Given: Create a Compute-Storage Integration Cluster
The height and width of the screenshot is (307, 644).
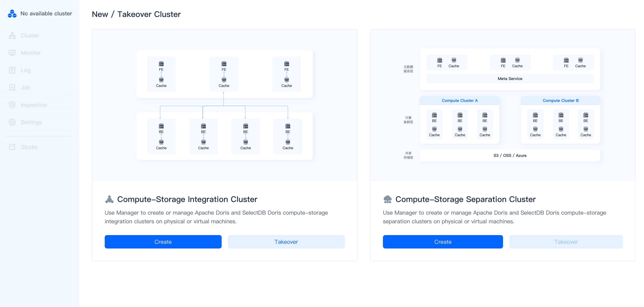Looking at the screenshot, I should point(163,242).
